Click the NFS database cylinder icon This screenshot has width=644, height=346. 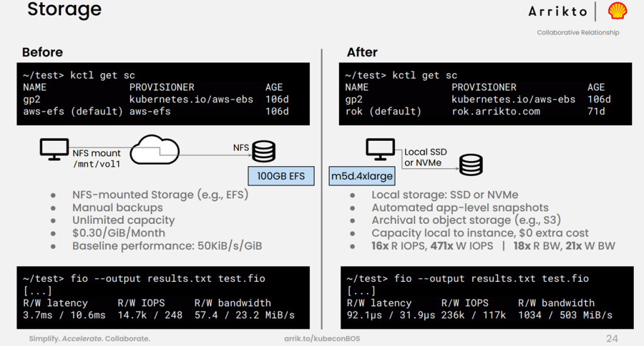coord(264,151)
